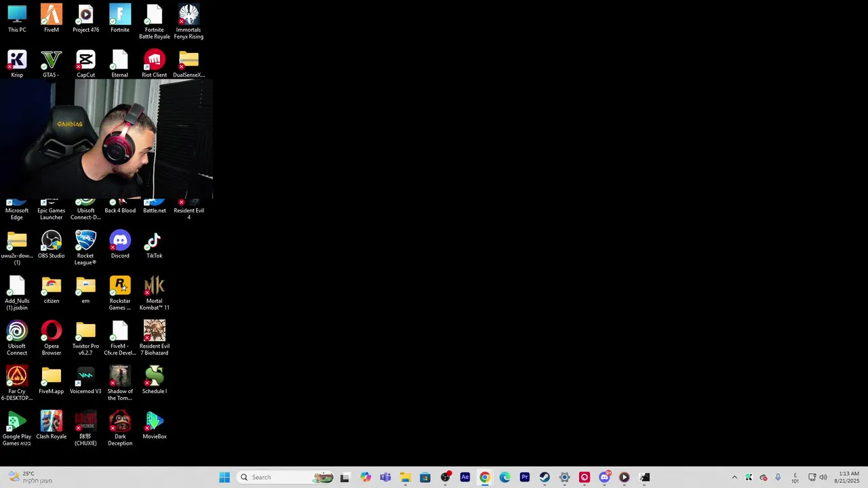Viewport: 868px width, 488px height.
Task: Switch to After Effects on taskbar
Action: 465,477
